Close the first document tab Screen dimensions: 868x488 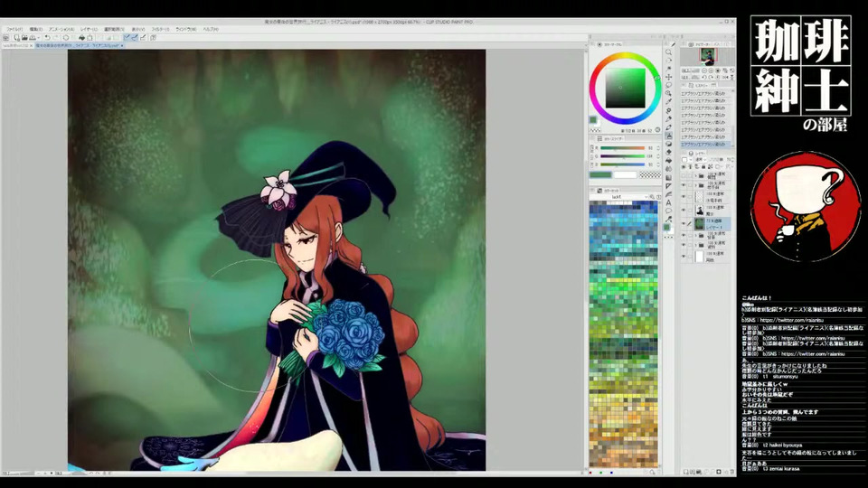[x=32, y=45]
